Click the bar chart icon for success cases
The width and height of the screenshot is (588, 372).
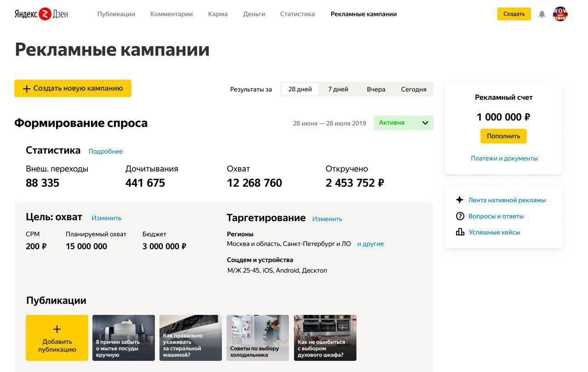click(460, 232)
